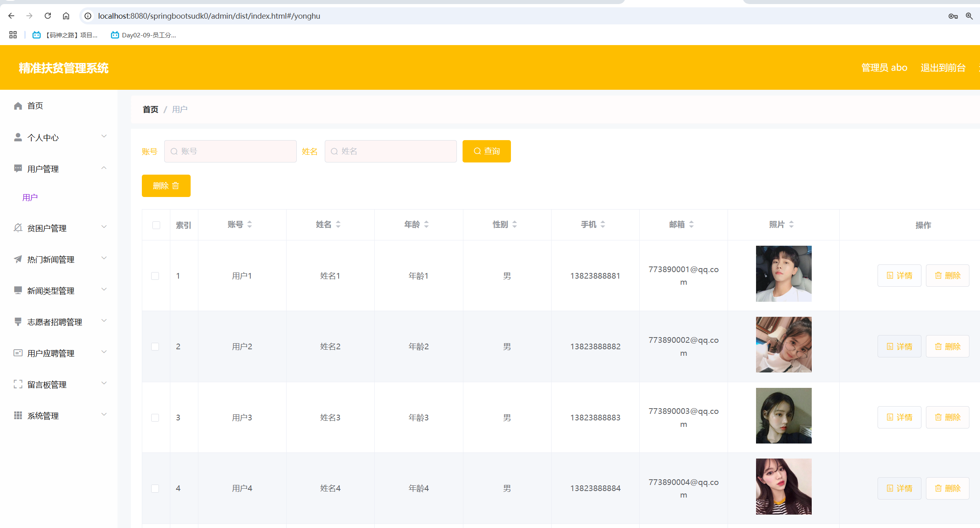Click the yellow bulk 删除 button
Screen dimensions: 980x528
(x=166, y=186)
